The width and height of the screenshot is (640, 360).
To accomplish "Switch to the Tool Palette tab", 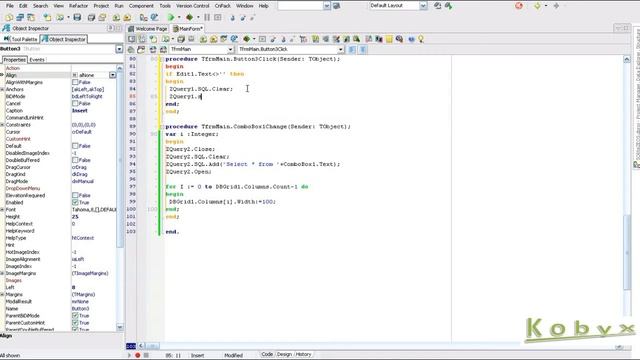I will (x=20, y=39).
